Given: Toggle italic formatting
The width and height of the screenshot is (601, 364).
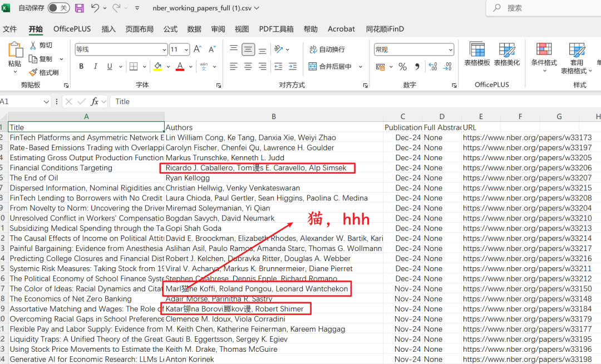Looking at the screenshot, I should [96, 66].
